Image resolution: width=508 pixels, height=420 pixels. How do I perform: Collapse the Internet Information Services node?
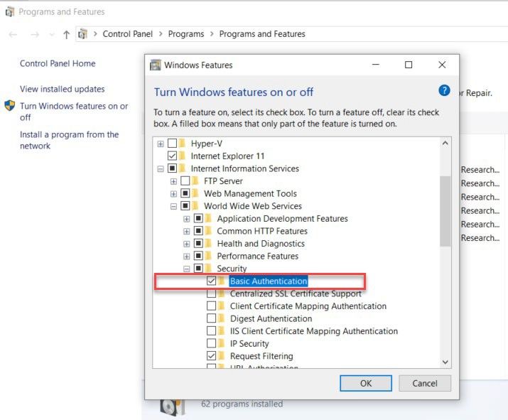click(x=161, y=168)
